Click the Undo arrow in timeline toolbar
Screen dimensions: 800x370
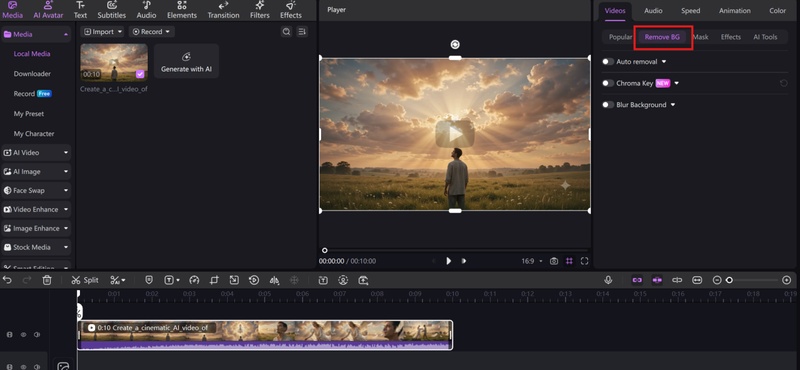pyautogui.click(x=7, y=280)
